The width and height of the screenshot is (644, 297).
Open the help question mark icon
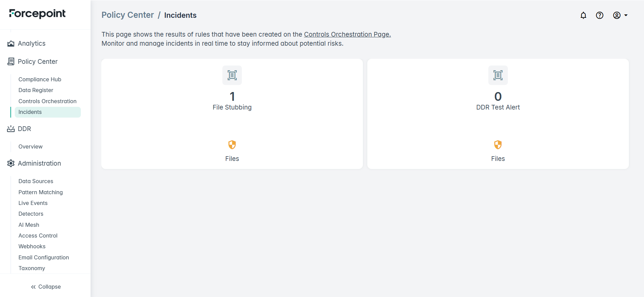click(599, 15)
